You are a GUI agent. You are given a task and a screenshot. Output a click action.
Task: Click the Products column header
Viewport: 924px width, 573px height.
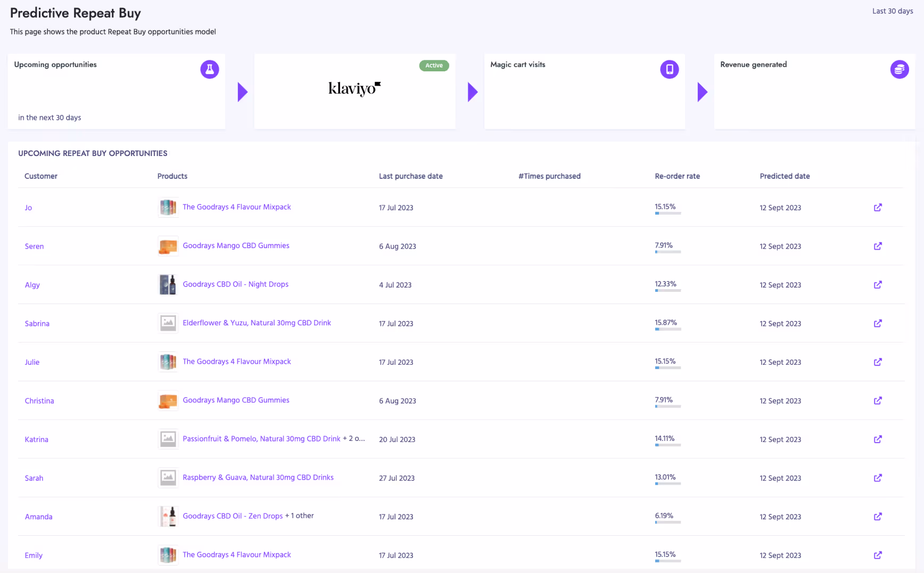(x=172, y=176)
